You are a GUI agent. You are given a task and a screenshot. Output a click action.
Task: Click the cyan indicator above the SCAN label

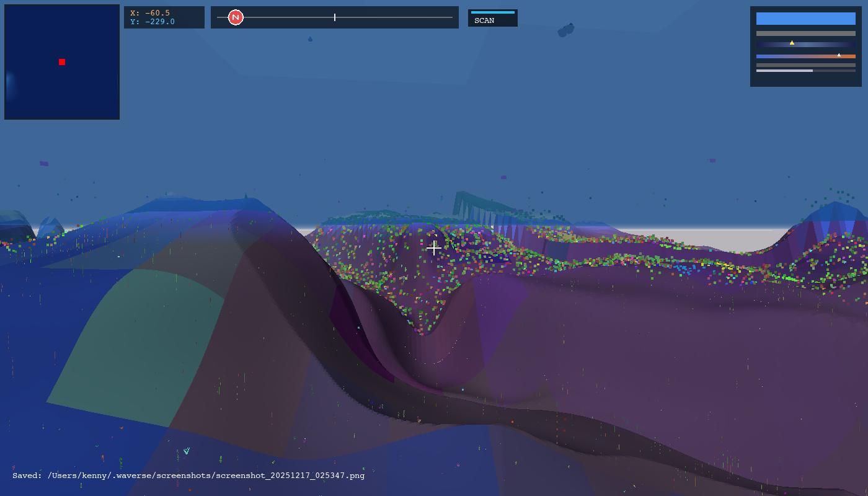pyautogui.click(x=492, y=11)
